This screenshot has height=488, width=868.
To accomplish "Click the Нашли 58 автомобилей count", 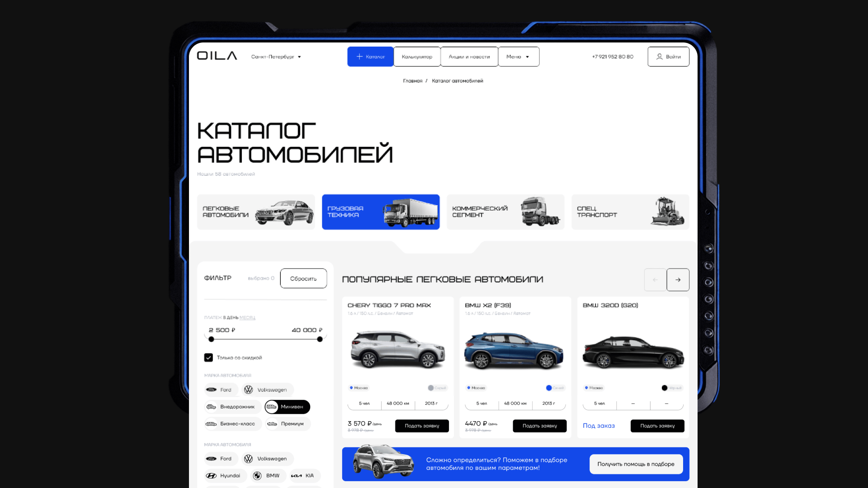I will 226,174.
